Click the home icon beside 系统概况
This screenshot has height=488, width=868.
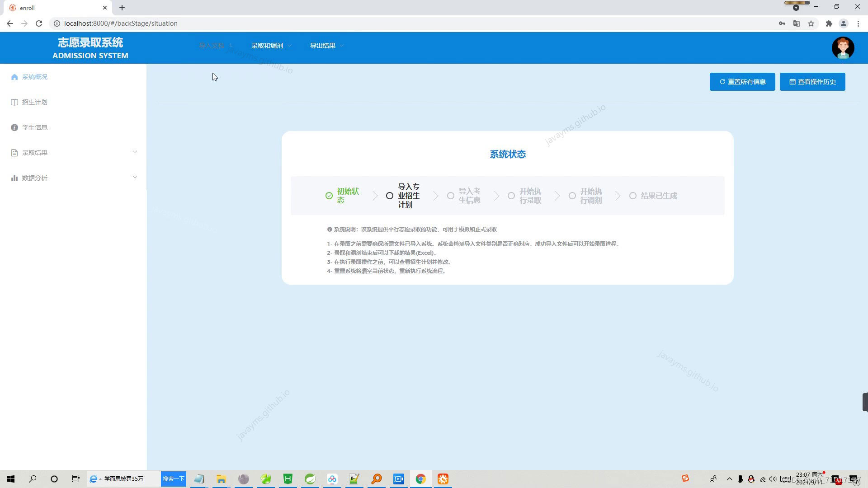click(14, 77)
